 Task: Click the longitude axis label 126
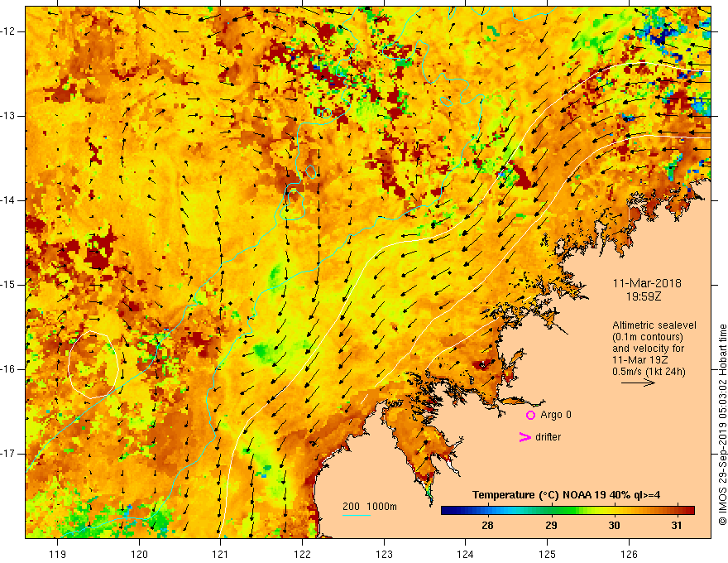coord(629,554)
